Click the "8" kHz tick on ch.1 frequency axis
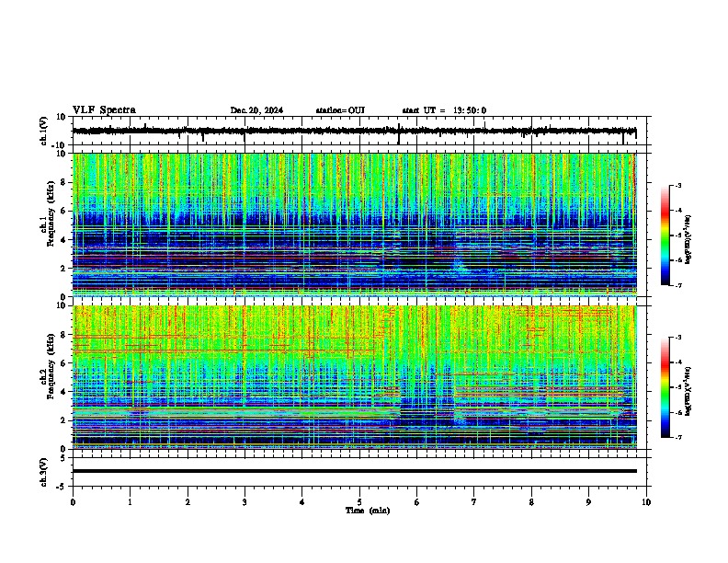 tap(64, 182)
